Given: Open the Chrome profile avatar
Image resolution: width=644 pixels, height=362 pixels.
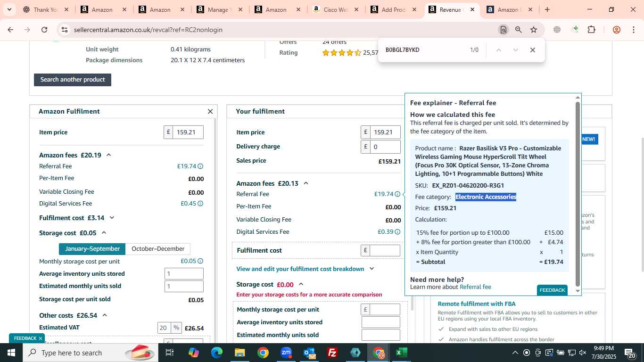Looking at the screenshot, I should click(x=617, y=30).
